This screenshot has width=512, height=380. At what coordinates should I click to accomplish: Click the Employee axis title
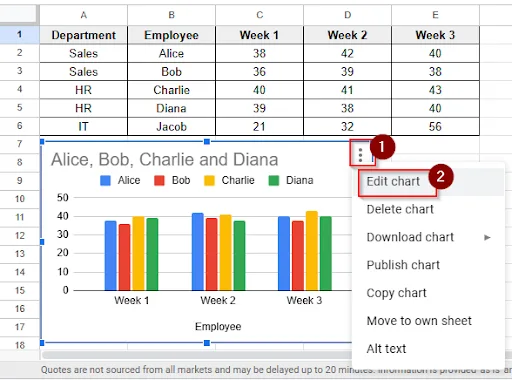218,326
